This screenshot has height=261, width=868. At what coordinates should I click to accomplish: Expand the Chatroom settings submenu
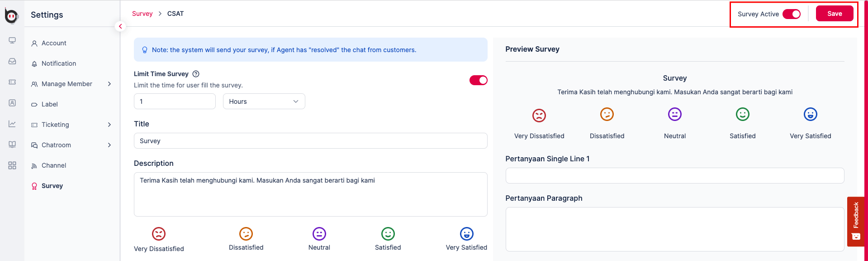point(109,145)
